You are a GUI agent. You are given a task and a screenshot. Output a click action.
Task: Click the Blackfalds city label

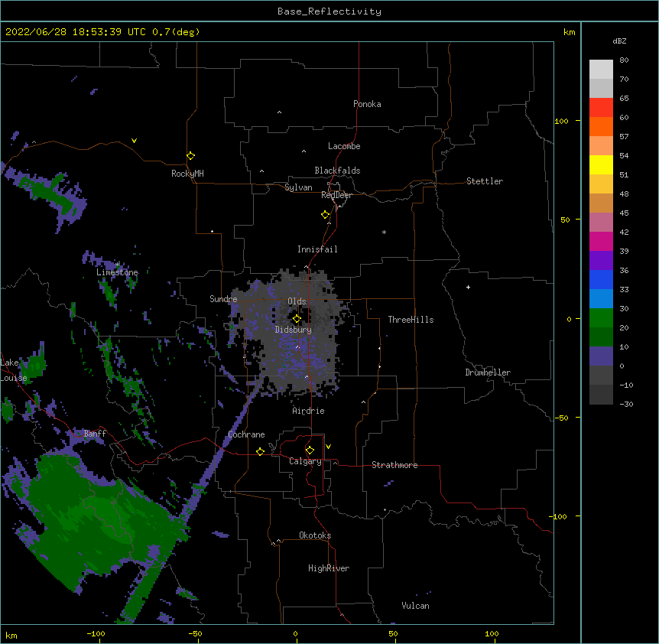[x=337, y=171]
